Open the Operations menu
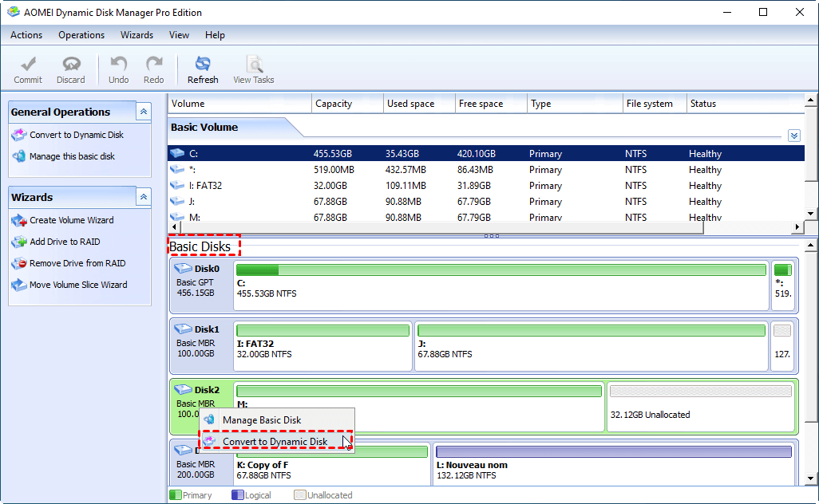 coord(81,35)
